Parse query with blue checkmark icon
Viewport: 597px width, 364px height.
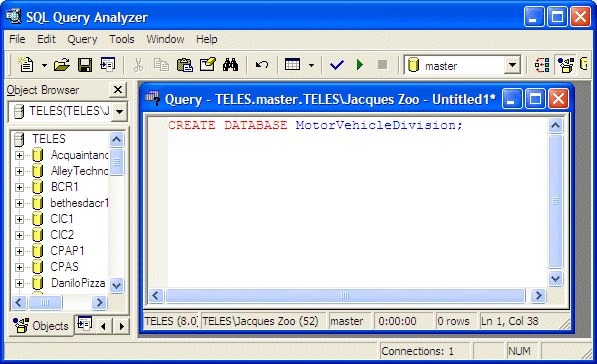(x=337, y=65)
